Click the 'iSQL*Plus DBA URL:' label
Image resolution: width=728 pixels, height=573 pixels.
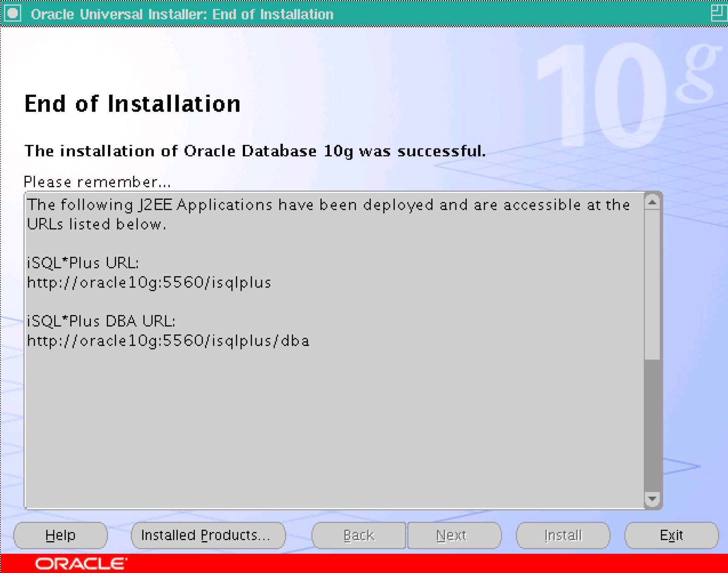click(101, 321)
